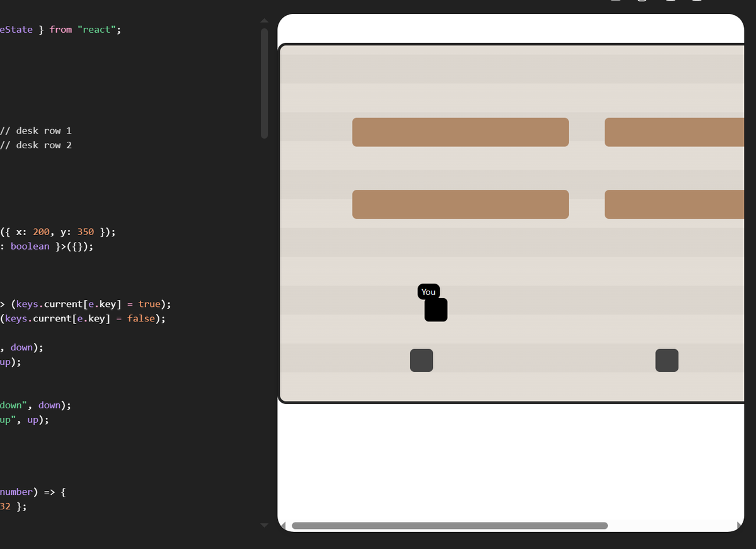Click the code editor scroll-up arrow
This screenshot has height=549, width=756.
265,20
